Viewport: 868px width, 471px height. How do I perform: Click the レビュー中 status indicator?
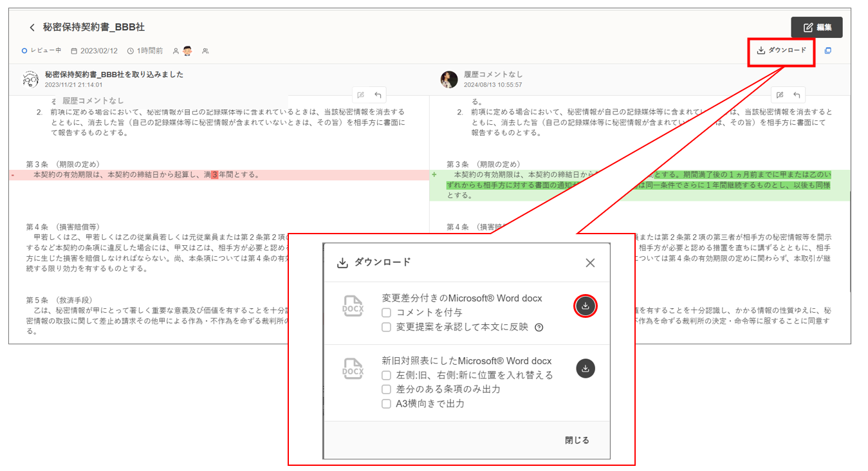(41, 50)
